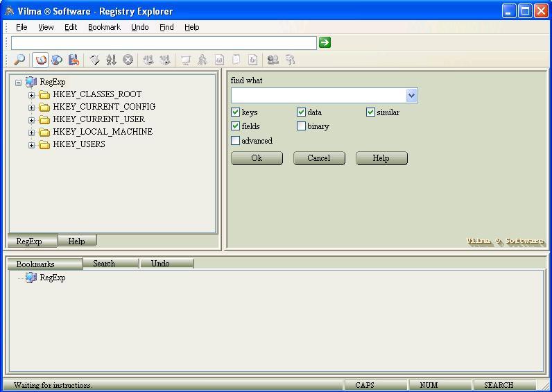
Task: Expand HKEY_CURRENT_USER tree node
Action: click(31, 120)
